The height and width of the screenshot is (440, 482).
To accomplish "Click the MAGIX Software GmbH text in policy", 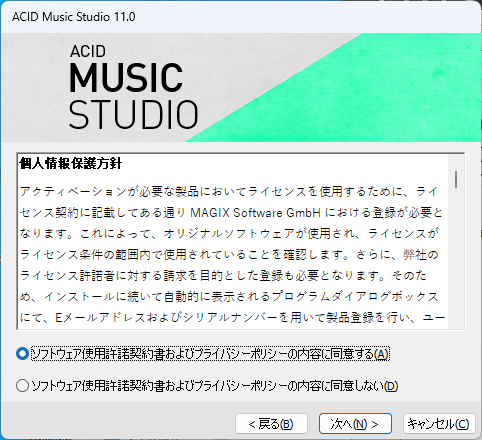I will [255, 213].
